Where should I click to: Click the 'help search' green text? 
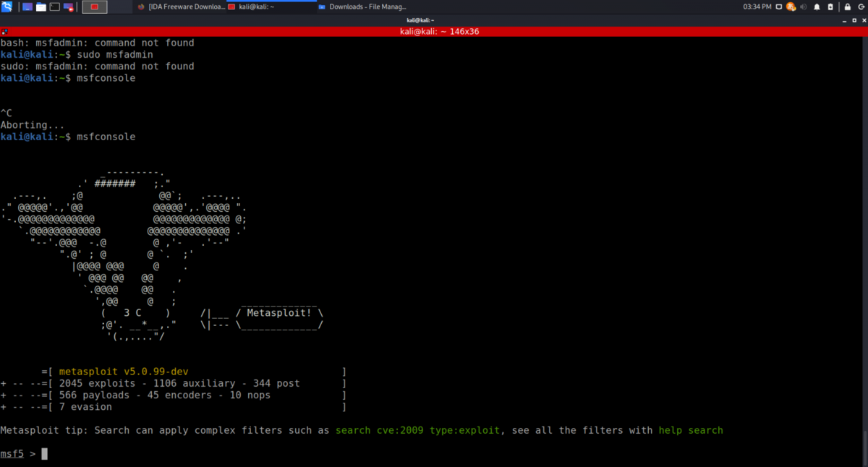pos(691,430)
